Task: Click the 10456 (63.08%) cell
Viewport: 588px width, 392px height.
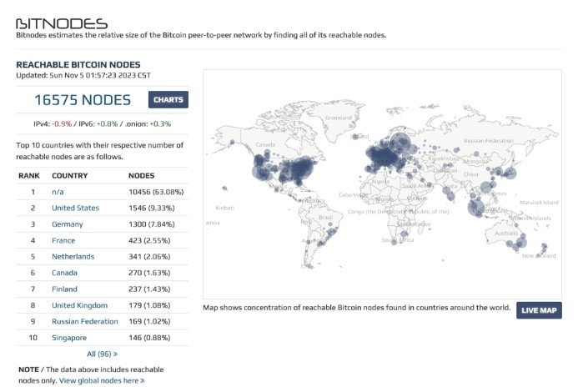Action: coord(156,192)
